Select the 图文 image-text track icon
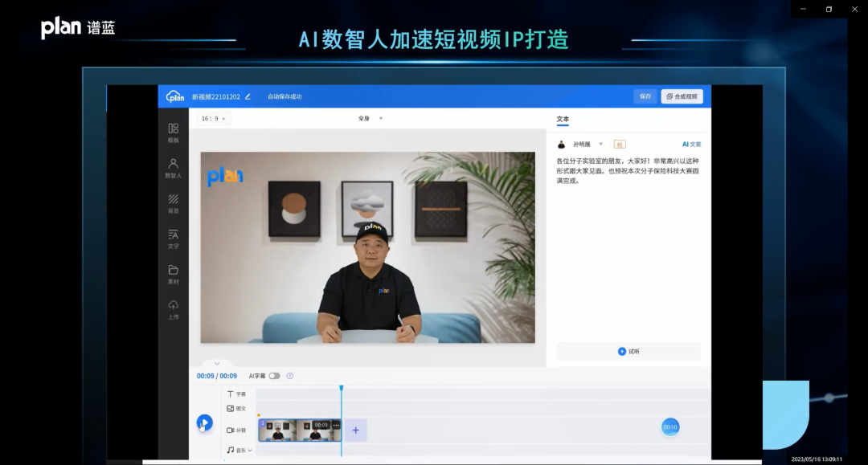Viewport: 868px width, 465px height. pos(231,409)
